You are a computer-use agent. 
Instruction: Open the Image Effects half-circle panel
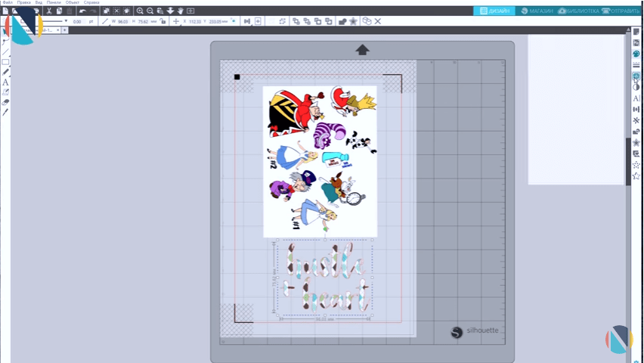click(636, 87)
